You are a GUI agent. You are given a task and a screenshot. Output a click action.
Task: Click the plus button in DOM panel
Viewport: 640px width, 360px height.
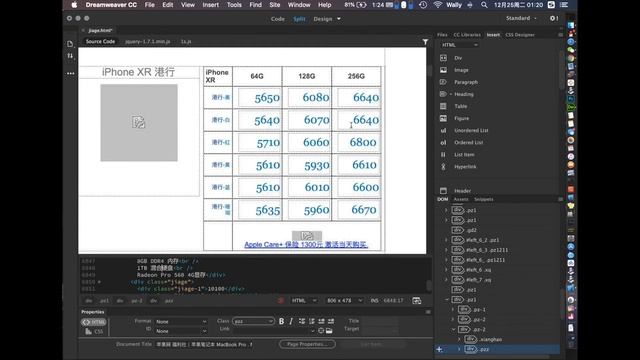click(439, 349)
